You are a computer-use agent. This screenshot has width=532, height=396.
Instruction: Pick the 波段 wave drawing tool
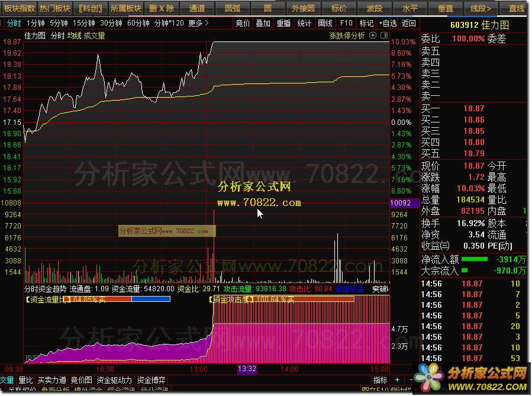374,8
